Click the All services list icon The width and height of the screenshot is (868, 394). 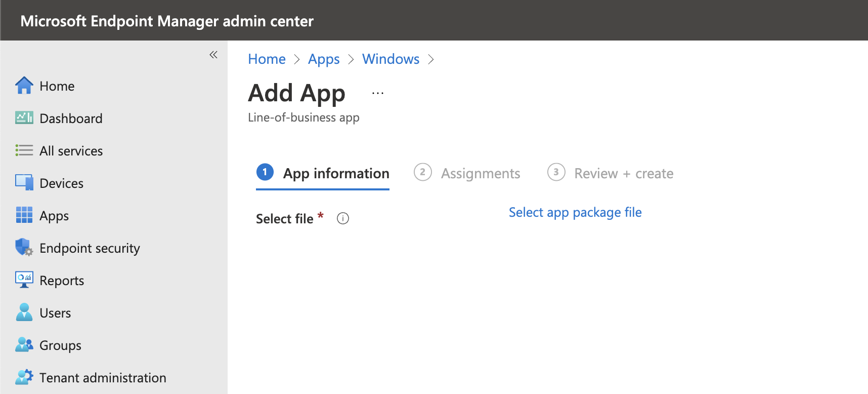[x=24, y=150]
